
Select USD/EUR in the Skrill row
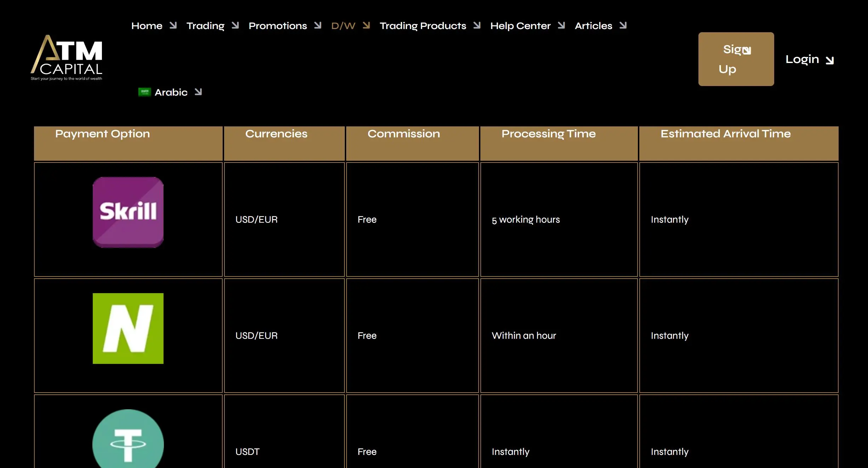coord(257,219)
